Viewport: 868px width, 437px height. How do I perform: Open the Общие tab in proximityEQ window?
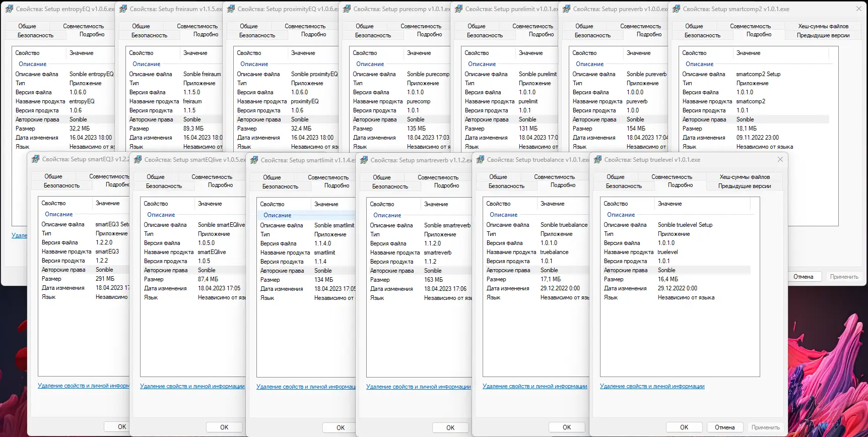click(x=249, y=26)
